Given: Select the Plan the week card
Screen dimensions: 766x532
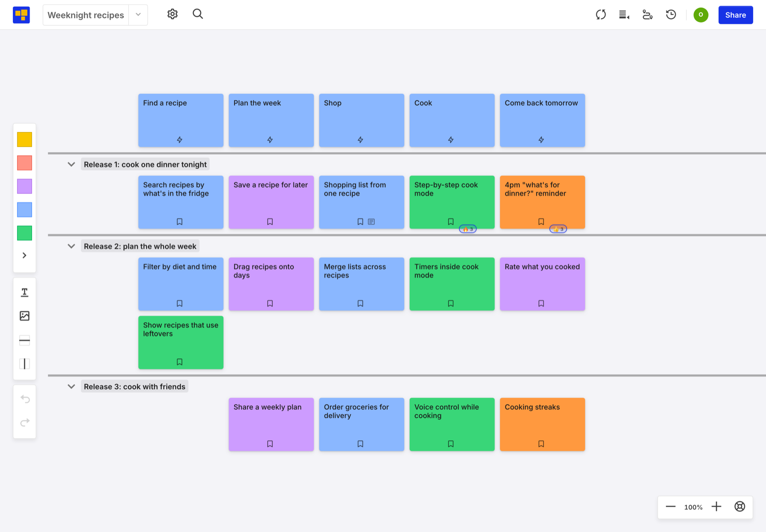Looking at the screenshot, I should [271, 120].
